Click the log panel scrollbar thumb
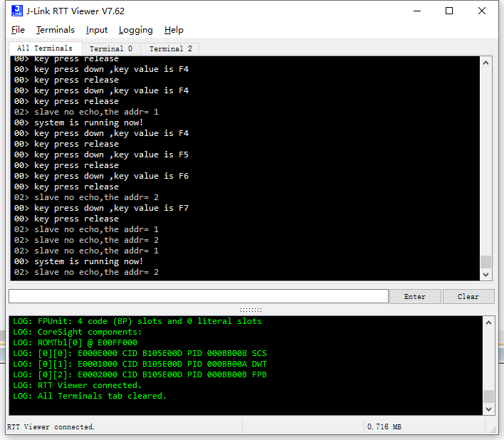504x440 pixels. (x=488, y=397)
